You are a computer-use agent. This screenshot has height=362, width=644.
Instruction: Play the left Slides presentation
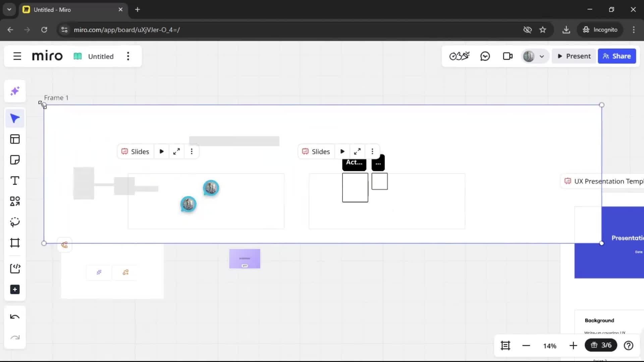[161, 152]
